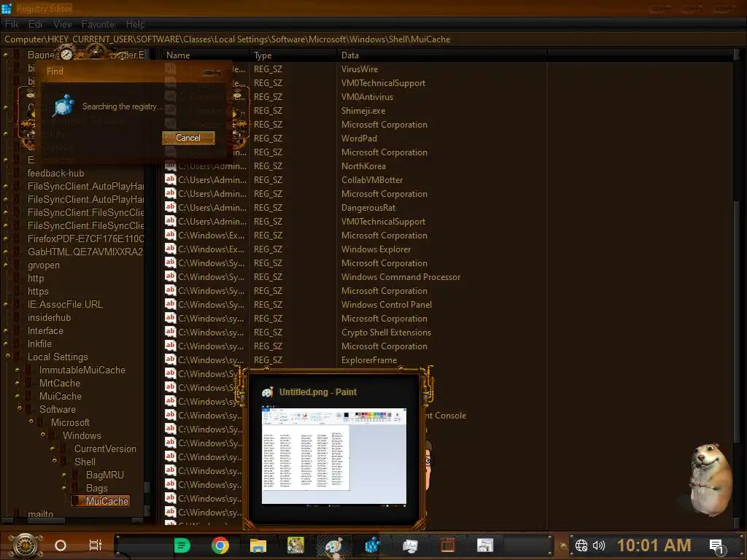
Task: Click the Untitled.png Paint preview thumbnail
Action: pyautogui.click(x=334, y=456)
